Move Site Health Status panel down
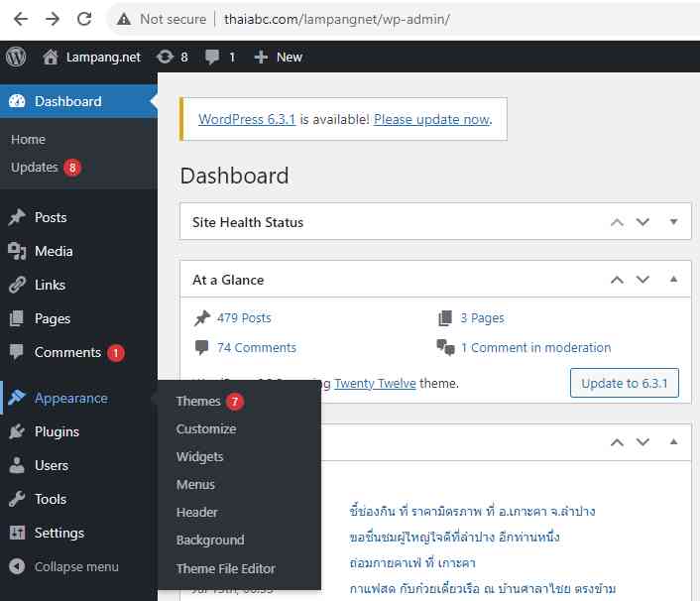Viewport: 700px width, 601px height. (x=642, y=222)
